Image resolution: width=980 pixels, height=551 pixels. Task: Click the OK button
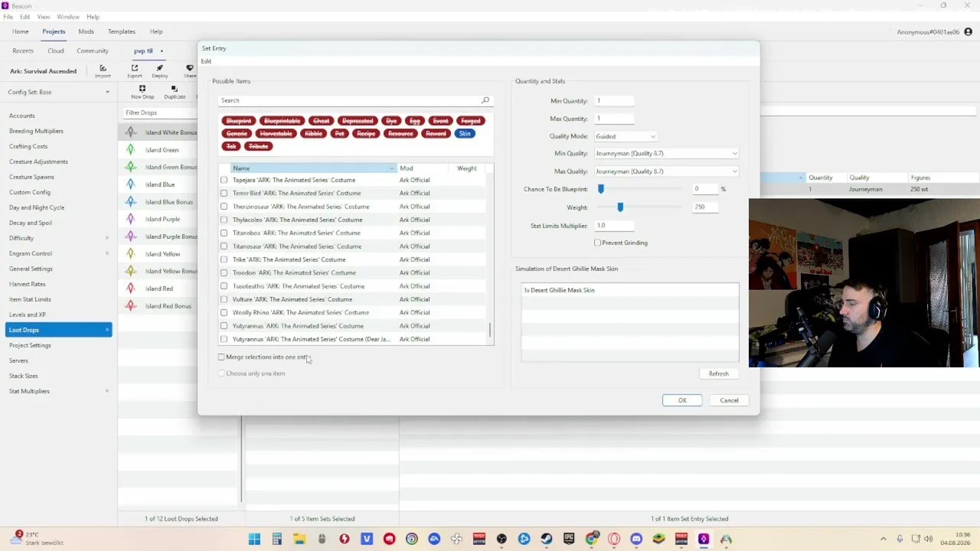[x=682, y=400]
